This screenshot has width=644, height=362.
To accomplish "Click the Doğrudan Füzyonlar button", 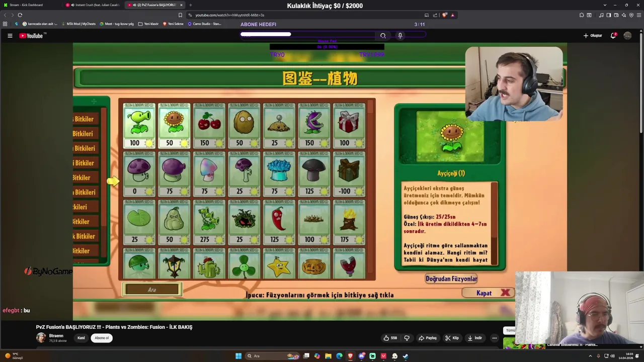I will click(451, 279).
